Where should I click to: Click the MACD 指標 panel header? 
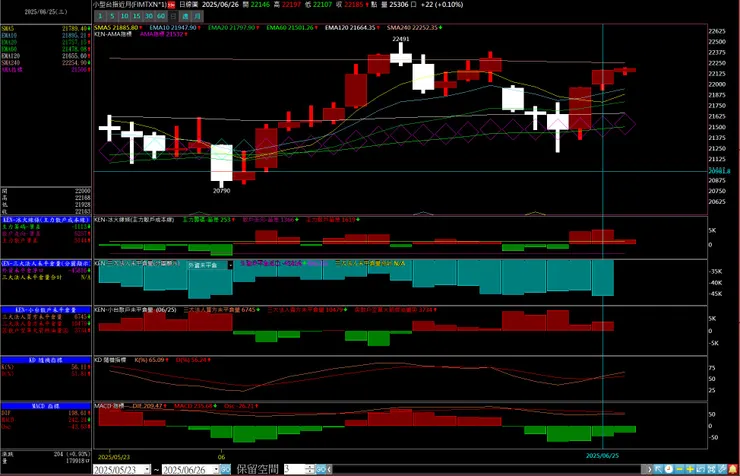coord(46,406)
